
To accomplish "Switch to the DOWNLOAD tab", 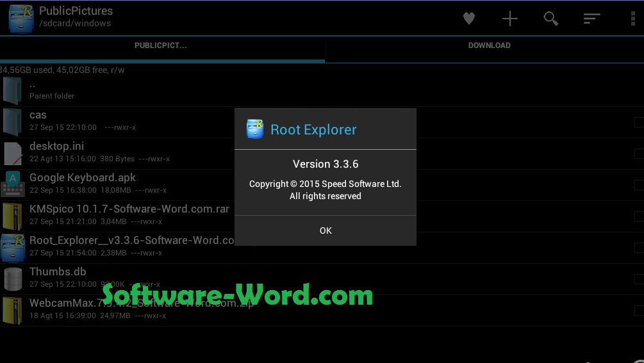I will coord(489,45).
